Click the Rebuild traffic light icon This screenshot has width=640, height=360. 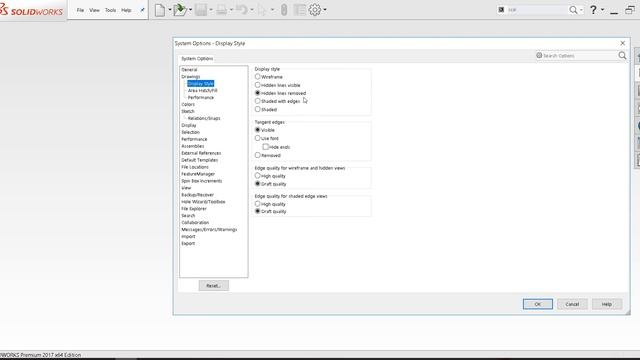click(x=284, y=10)
